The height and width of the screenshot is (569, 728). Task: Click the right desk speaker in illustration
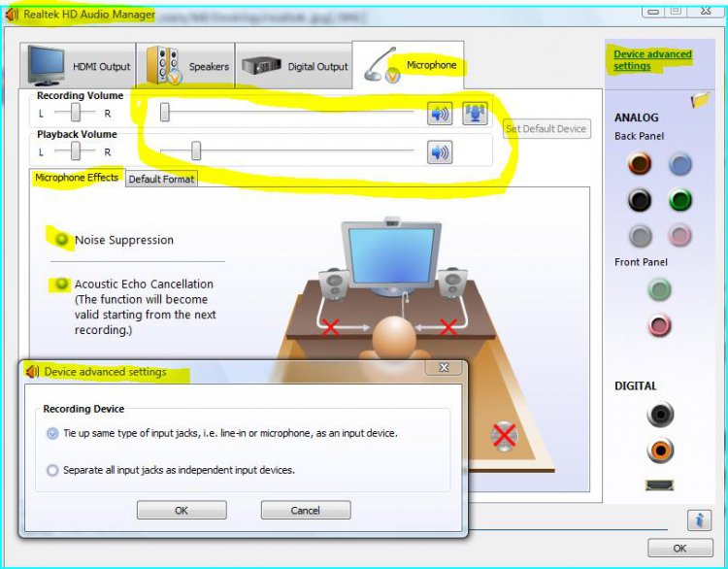pyautogui.click(x=452, y=284)
